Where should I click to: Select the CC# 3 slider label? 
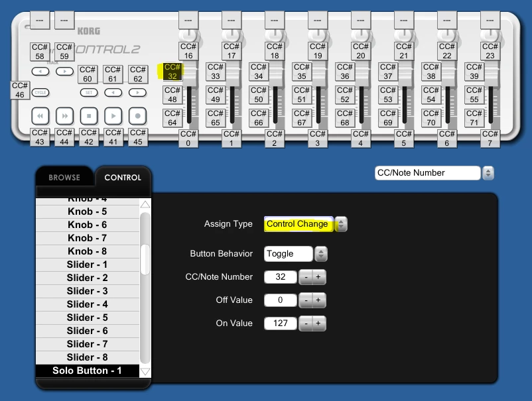point(318,139)
